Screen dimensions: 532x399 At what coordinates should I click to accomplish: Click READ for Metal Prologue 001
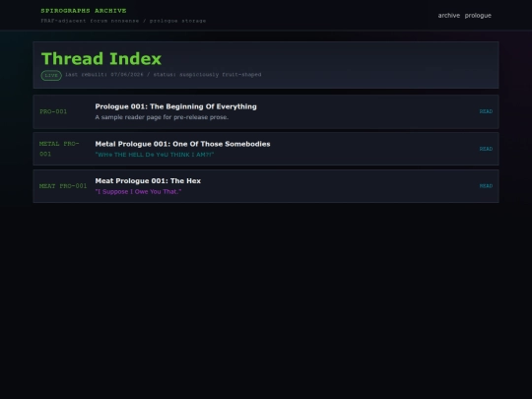coord(486,149)
